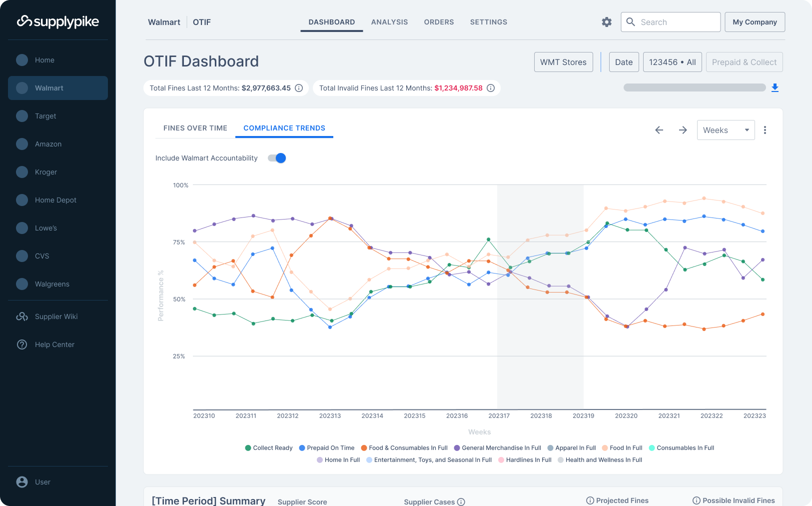Viewport: 812px width, 506px height.
Task: Click info icon beside Total Invalid Fines
Action: [491, 88]
